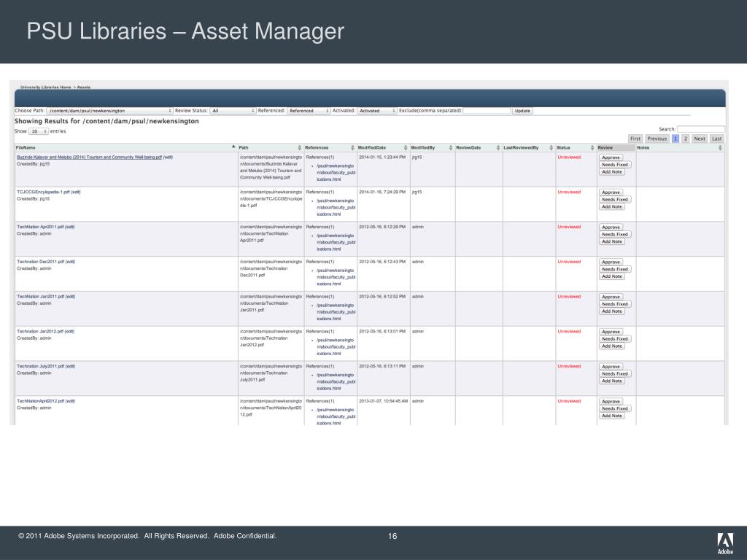The image size is (747, 560).
Task: Approve the TechNationApril2012.pdf asset
Action: coord(611,402)
